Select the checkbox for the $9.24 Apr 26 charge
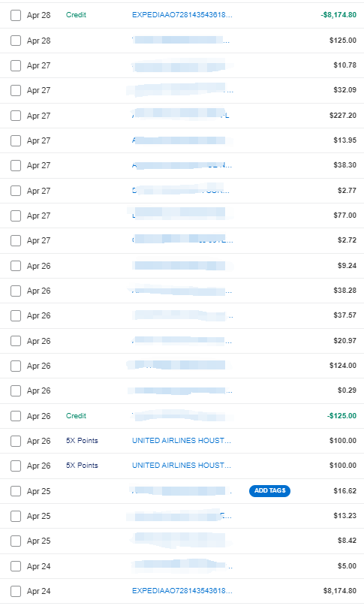The image size is (364, 609). pos(16,266)
